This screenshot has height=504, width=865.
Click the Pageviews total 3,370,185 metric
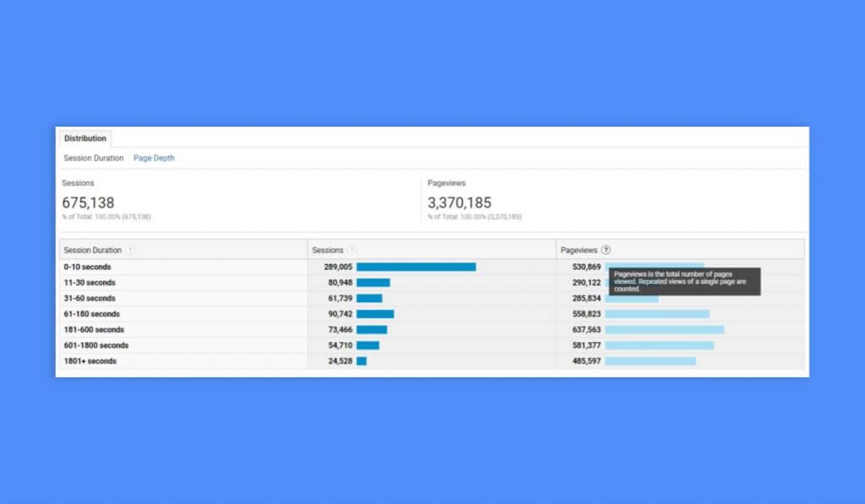coord(457,202)
